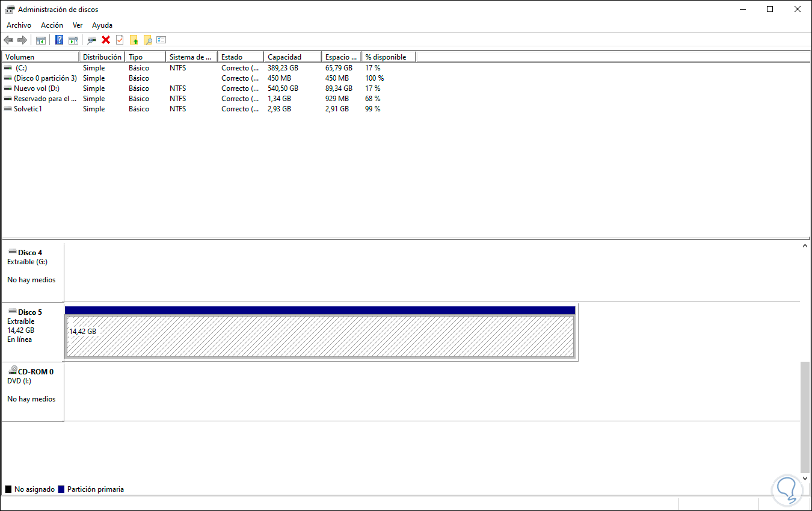Click the folder with magnifier icon
The width and height of the screenshot is (812, 511).
pyautogui.click(x=147, y=40)
